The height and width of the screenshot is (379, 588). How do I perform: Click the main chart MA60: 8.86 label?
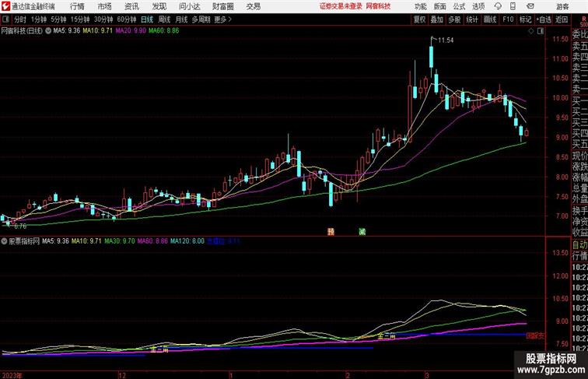163,31
